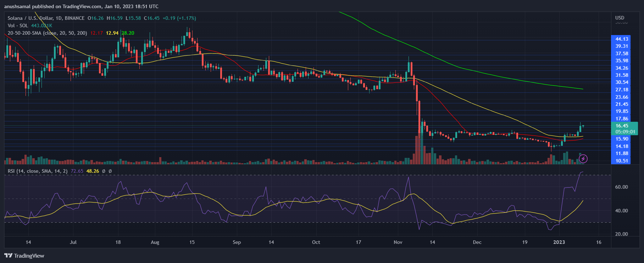This screenshot has height=263, width=644.
Task: Click the 27.18 price level label
Action: pos(622,90)
